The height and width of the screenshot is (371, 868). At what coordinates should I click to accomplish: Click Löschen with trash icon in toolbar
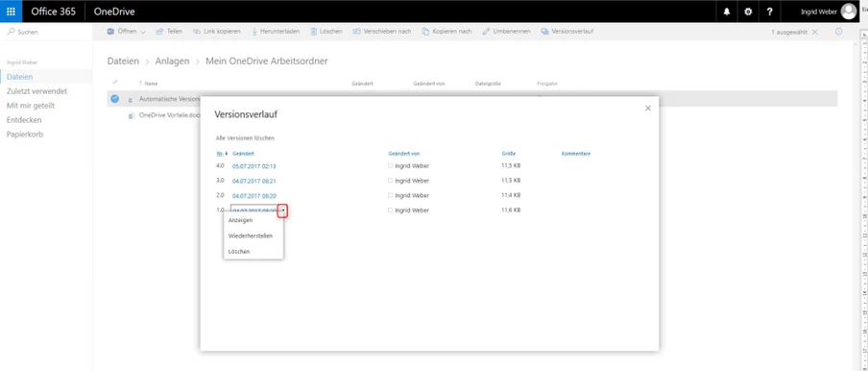click(326, 32)
